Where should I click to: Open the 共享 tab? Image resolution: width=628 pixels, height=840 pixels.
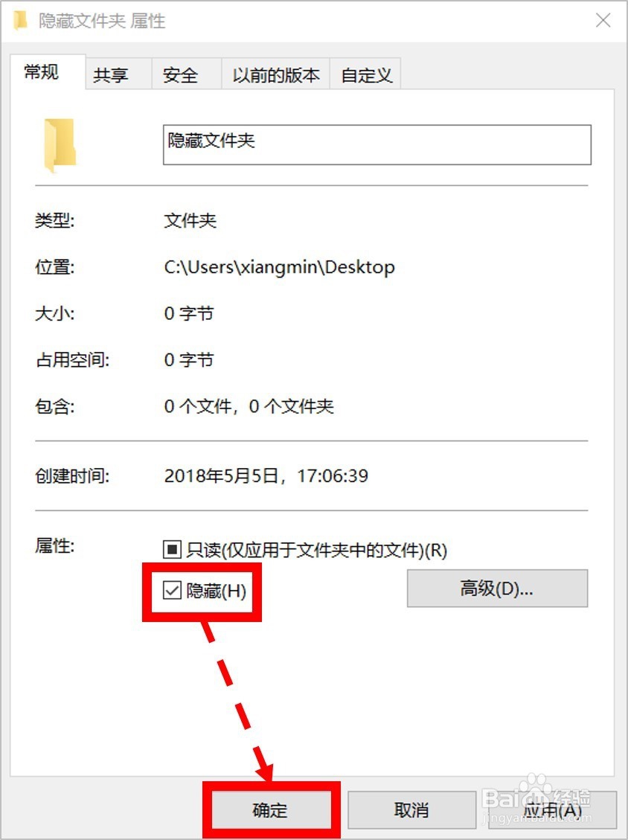pos(111,75)
